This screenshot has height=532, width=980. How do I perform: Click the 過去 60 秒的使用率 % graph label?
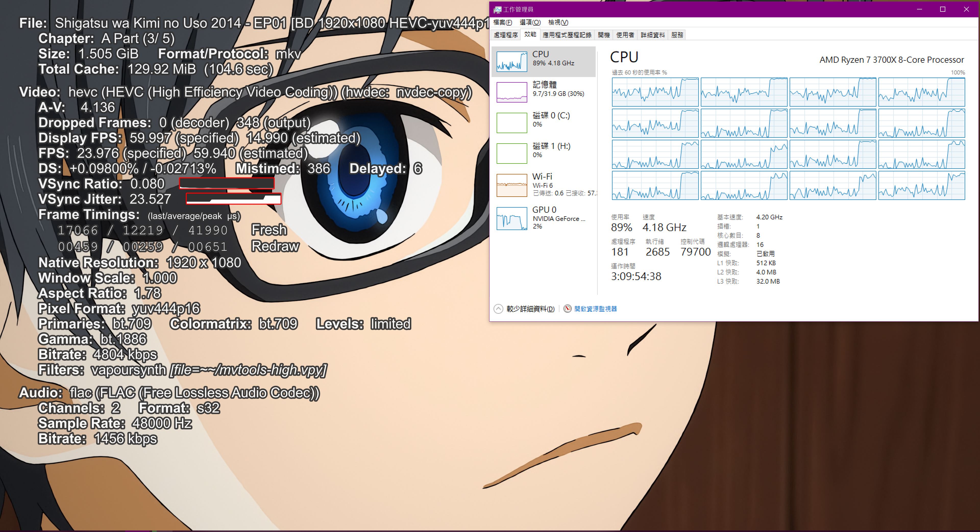[639, 72]
